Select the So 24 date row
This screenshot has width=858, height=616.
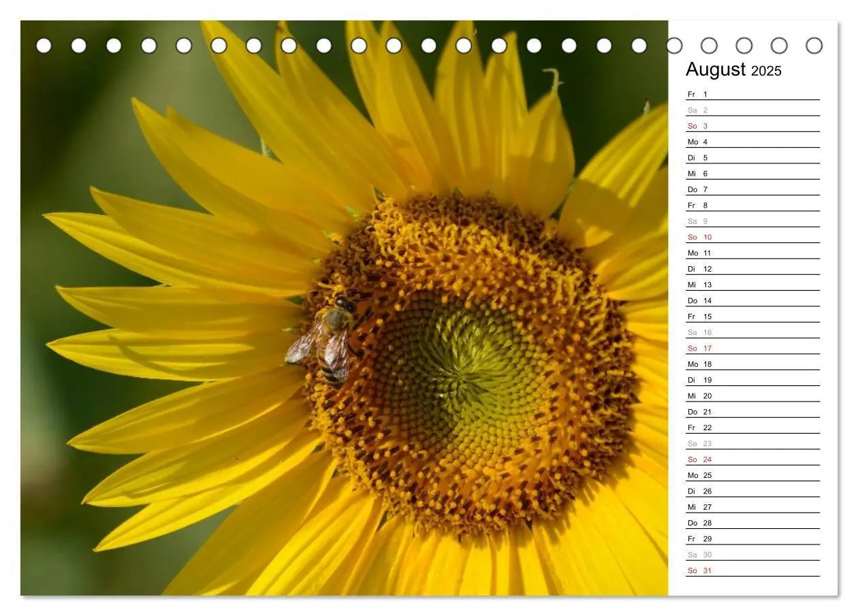(752, 459)
